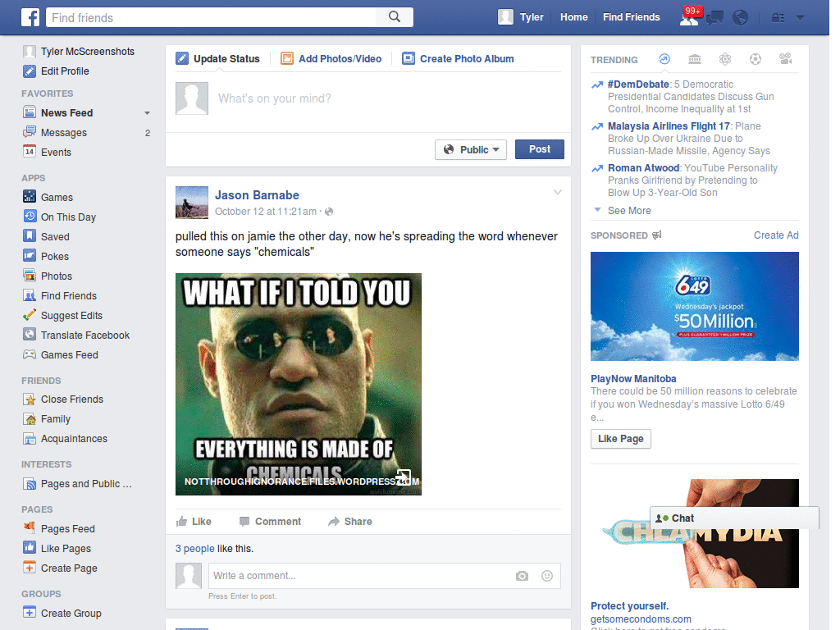Open Roman Atwood trending topic
The image size is (840, 630).
coord(643,167)
